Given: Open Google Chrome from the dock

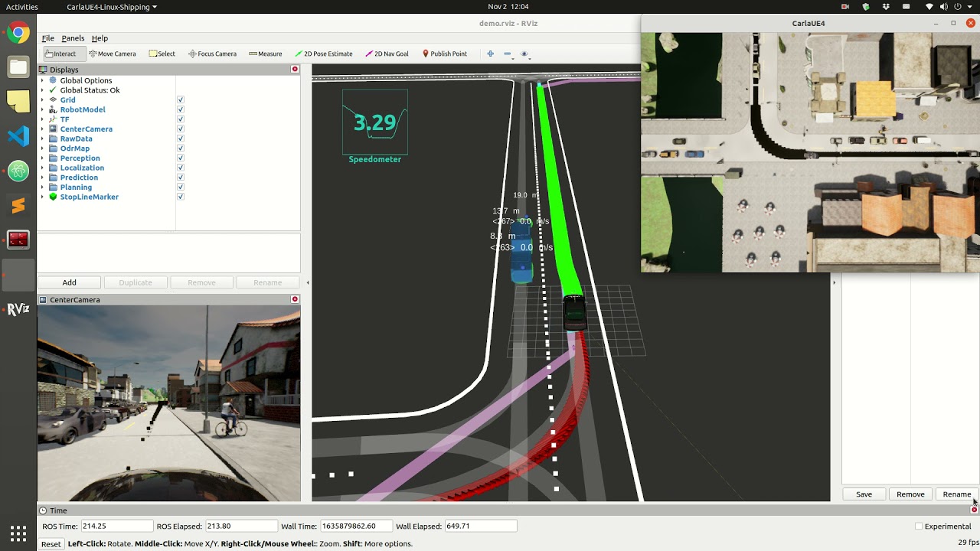Looking at the screenshot, I should pos(18,33).
